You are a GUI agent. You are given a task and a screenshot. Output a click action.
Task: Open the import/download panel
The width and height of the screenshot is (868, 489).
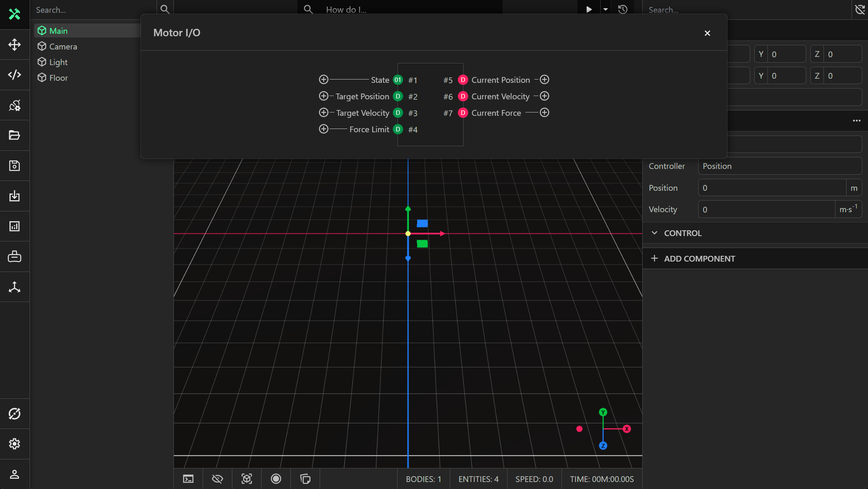pyautogui.click(x=15, y=196)
